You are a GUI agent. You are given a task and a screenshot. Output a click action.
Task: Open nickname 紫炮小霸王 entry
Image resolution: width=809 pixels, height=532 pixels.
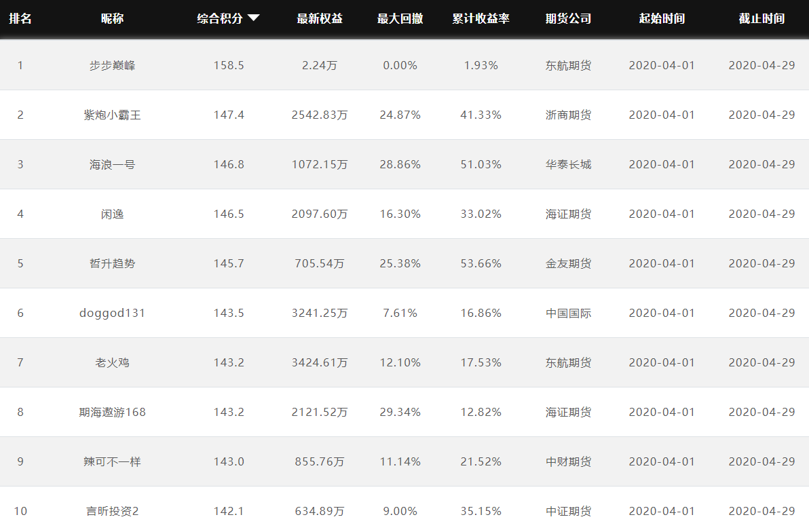[x=113, y=115]
